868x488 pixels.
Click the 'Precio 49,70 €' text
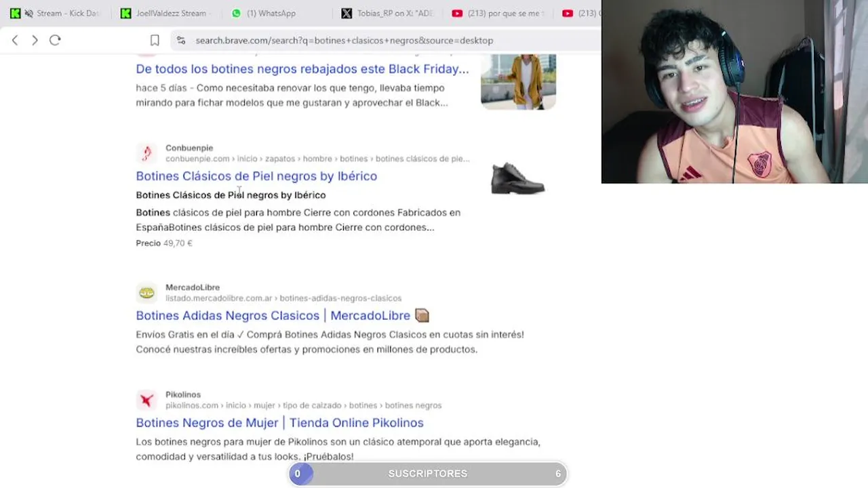[x=164, y=243]
